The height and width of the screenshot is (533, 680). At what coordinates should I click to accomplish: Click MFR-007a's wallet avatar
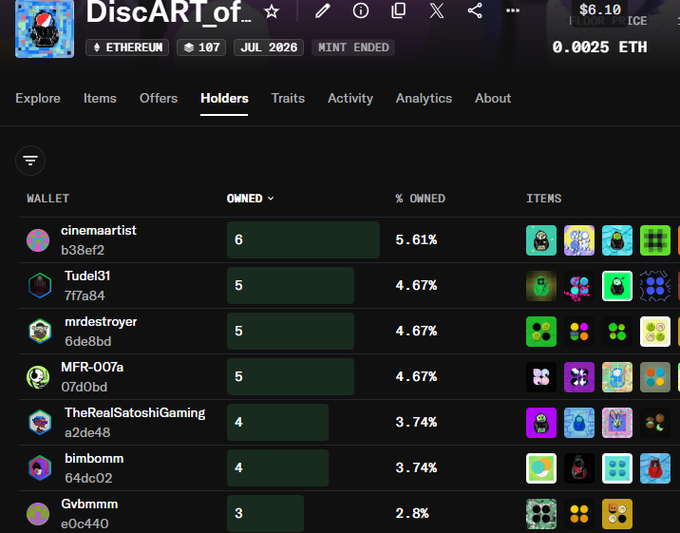point(38,377)
